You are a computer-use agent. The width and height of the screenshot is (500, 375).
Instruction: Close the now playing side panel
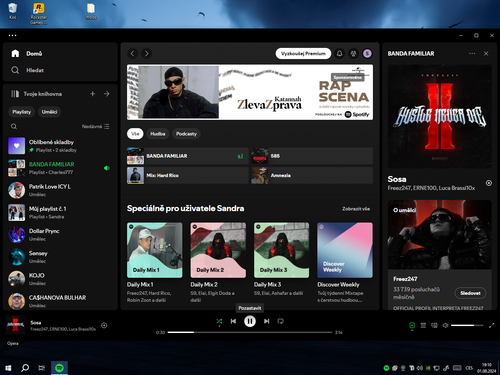pyautogui.click(x=486, y=54)
